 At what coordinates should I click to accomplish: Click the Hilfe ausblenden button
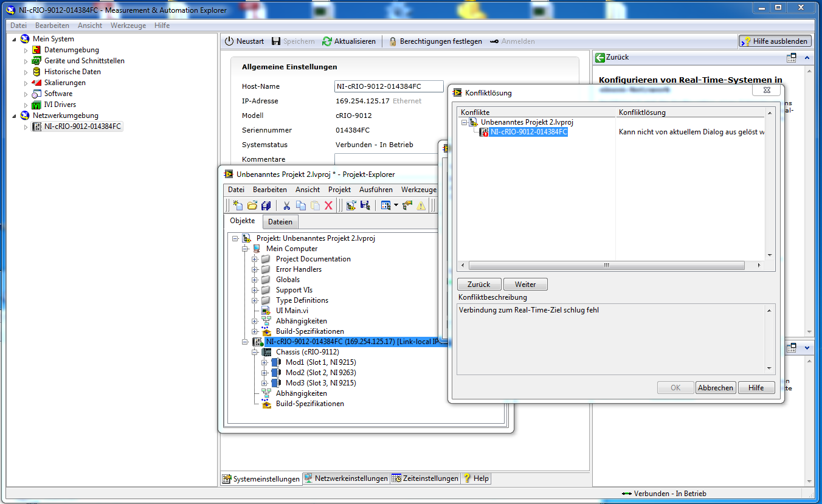click(775, 41)
